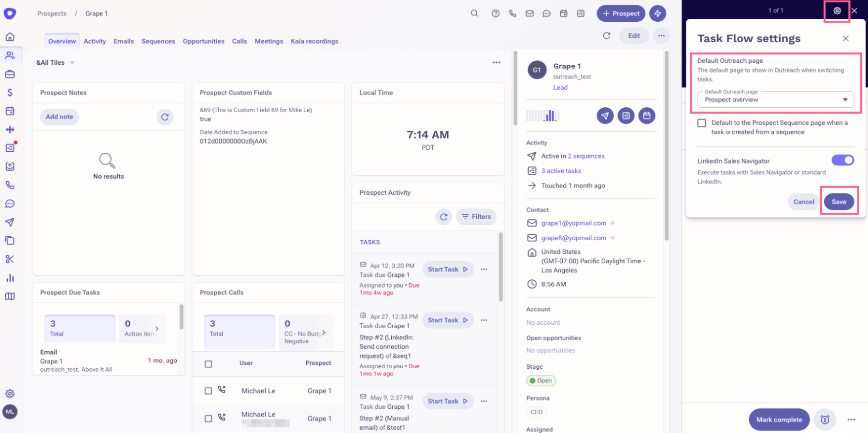Viewport: 868px width, 433px height.
Task: Open the Calls phone icon in the left sidebar
Action: click(x=10, y=185)
